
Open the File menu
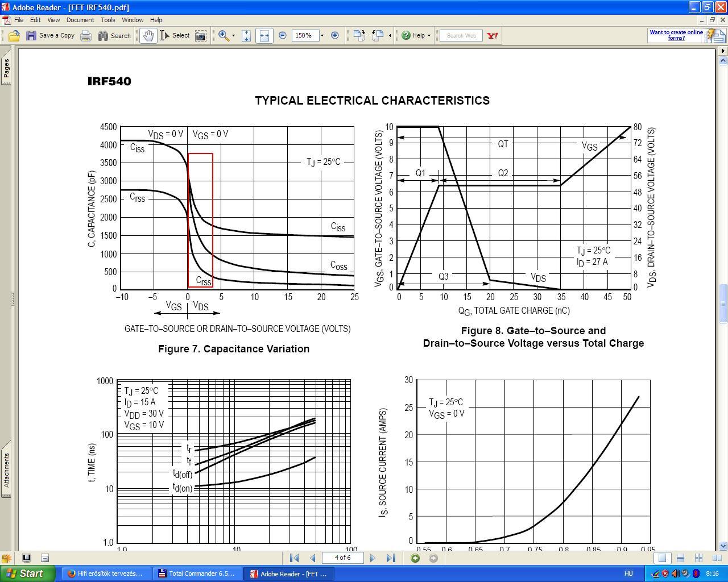19,20
